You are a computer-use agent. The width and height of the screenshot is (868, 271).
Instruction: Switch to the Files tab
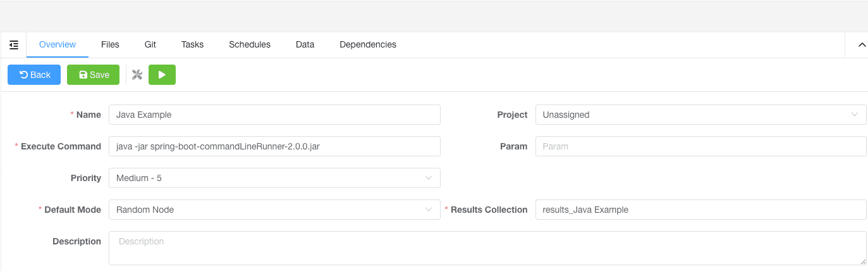click(x=110, y=45)
